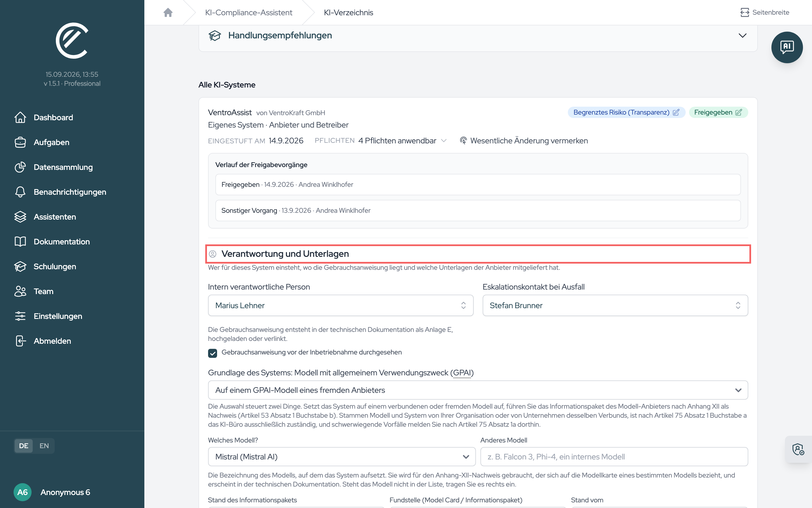Screen dimensions: 812x508
Task: Open the GPAI Grundlage des Systems dropdown
Action: click(478, 390)
